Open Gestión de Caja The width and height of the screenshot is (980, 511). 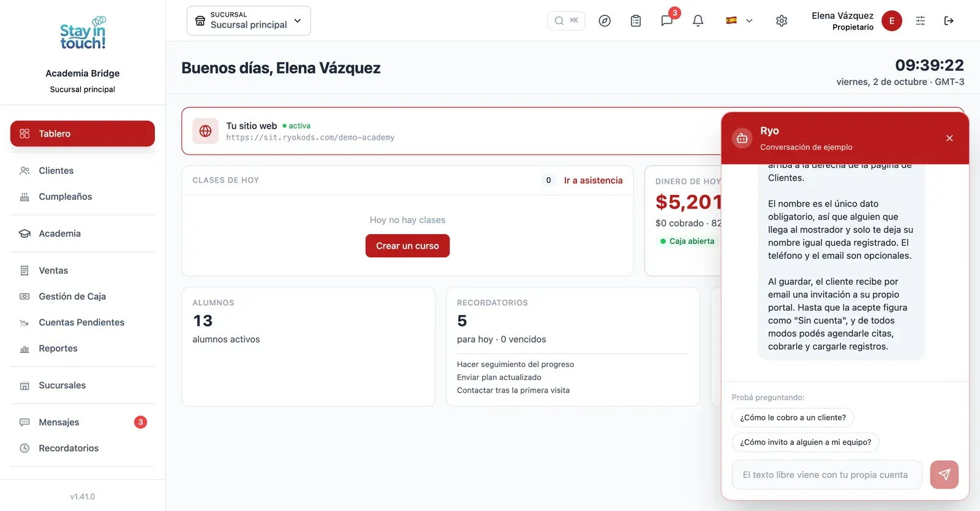[x=83, y=297]
